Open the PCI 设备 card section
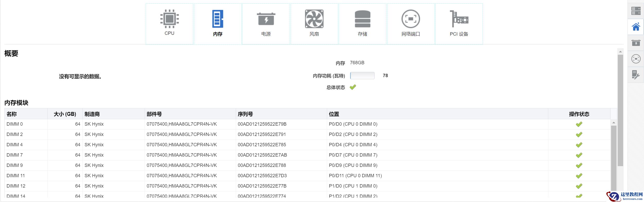The height and width of the screenshot is (202, 644). pyautogui.click(x=459, y=24)
